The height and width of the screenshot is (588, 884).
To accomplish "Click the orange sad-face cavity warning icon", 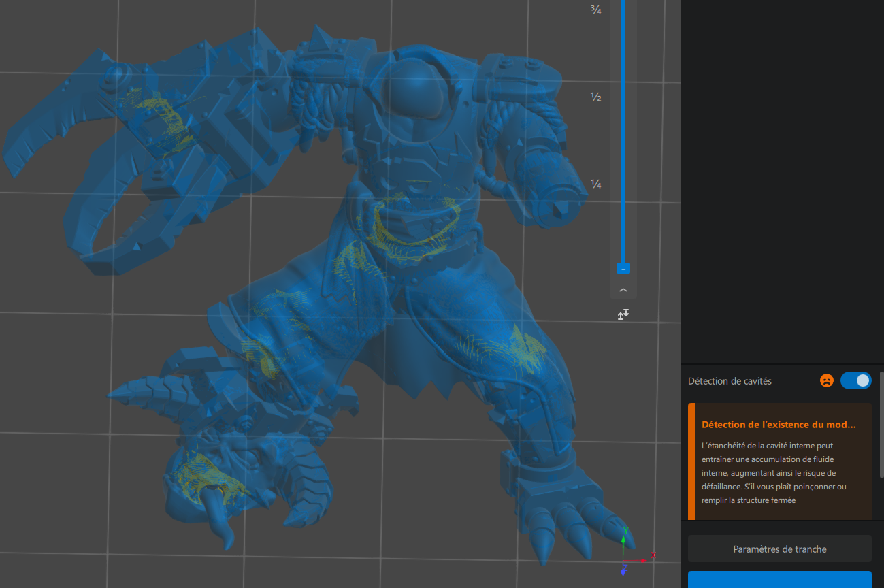I will coord(826,380).
